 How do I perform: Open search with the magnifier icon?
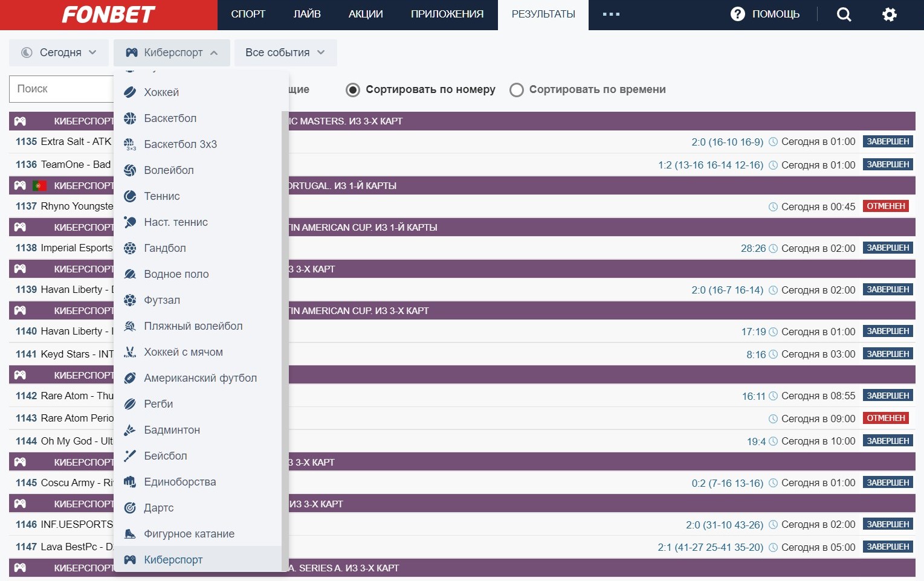pos(844,14)
